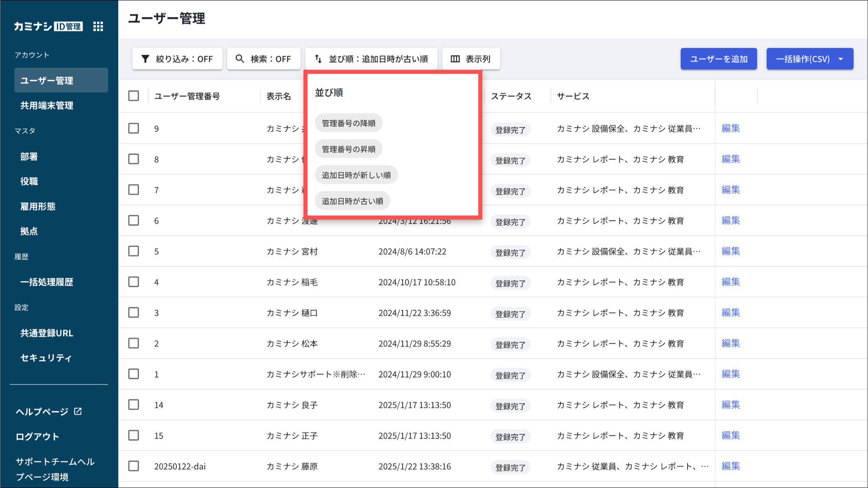This screenshot has height=488, width=868.
Task: Open 共用端末管理 in the sidebar
Action: coord(47,106)
